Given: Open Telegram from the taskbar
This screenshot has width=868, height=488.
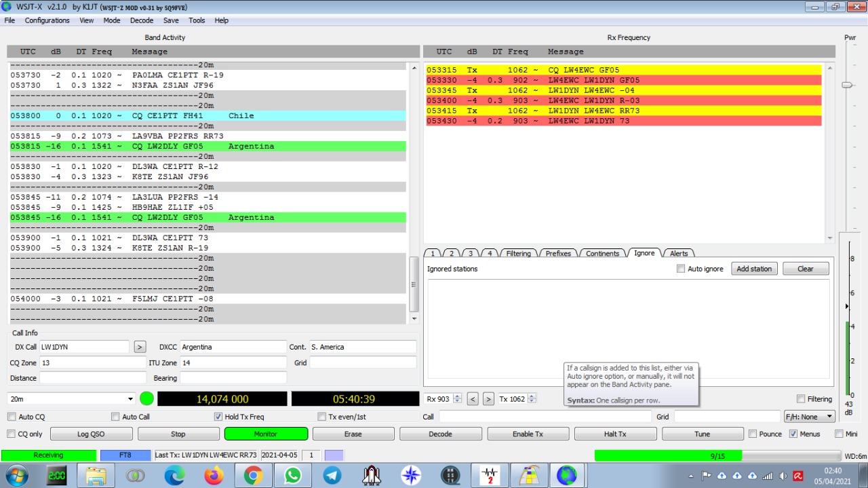Looking at the screenshot, I should pos(332,476).
